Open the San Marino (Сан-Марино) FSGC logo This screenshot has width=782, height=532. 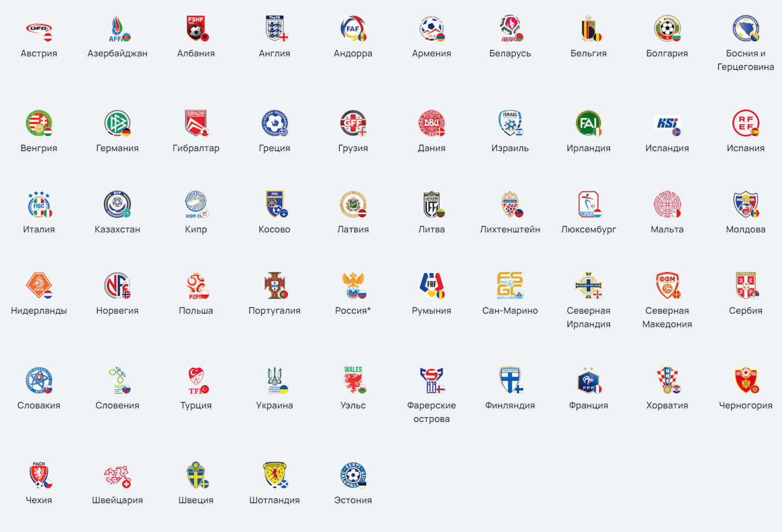[510, 286]
